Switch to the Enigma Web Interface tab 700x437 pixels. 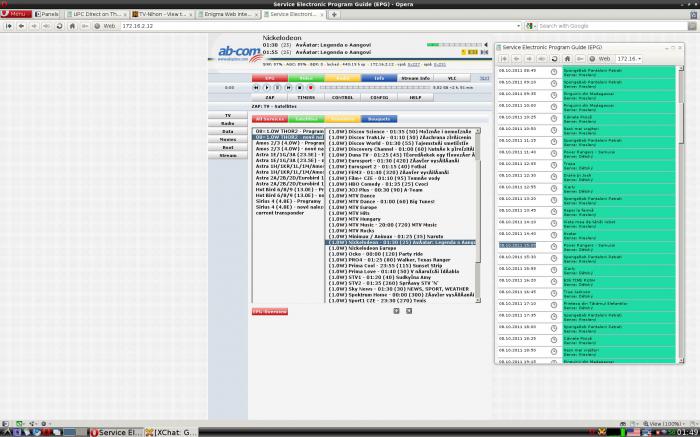coord(228,14)
